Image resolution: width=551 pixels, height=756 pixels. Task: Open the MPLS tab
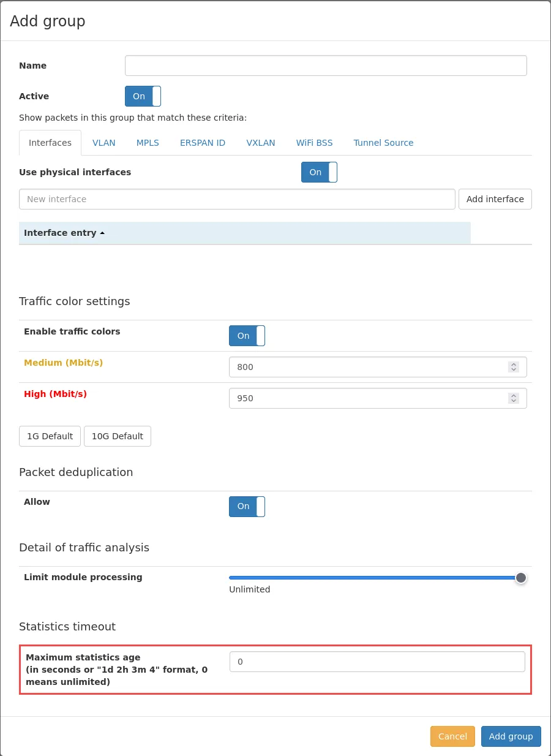(x=148, y=143)
